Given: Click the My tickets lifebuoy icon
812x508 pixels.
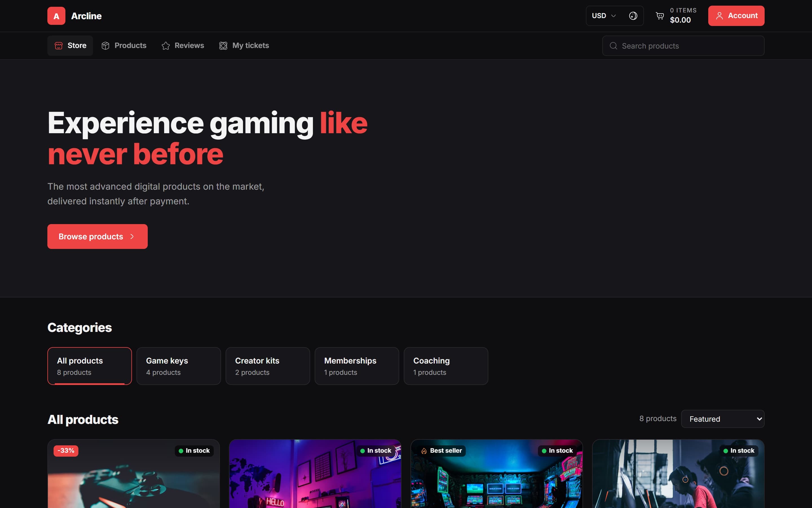Looking at the screenshot, I should (223, 46).
